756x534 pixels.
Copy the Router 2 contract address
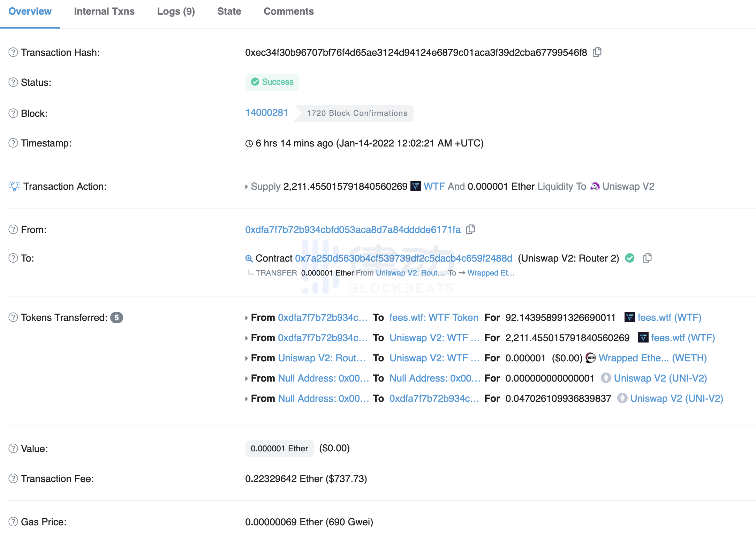(x=647, y=258)
